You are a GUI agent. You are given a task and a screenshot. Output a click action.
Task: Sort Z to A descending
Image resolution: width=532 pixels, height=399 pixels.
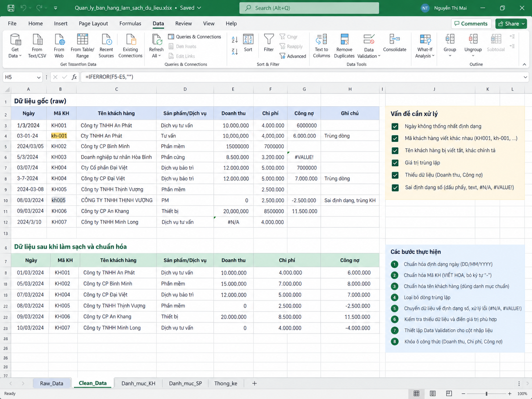[x=235, y=52]
